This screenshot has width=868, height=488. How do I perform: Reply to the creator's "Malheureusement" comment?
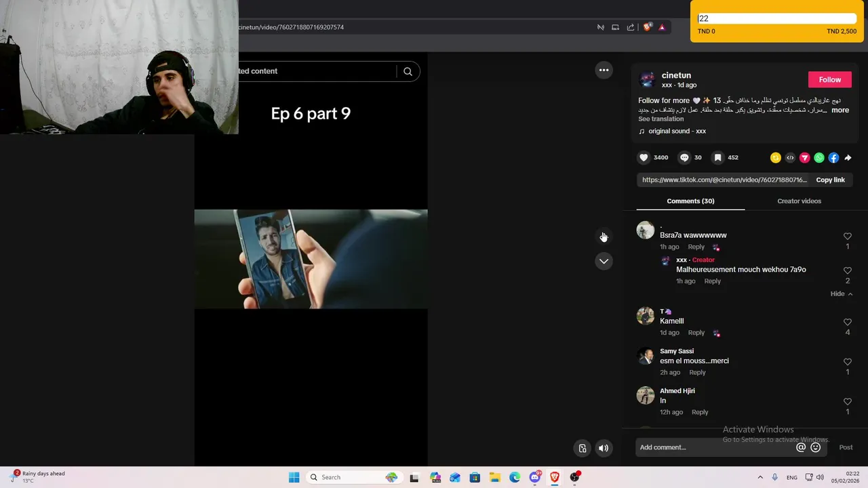pos(712,281)
